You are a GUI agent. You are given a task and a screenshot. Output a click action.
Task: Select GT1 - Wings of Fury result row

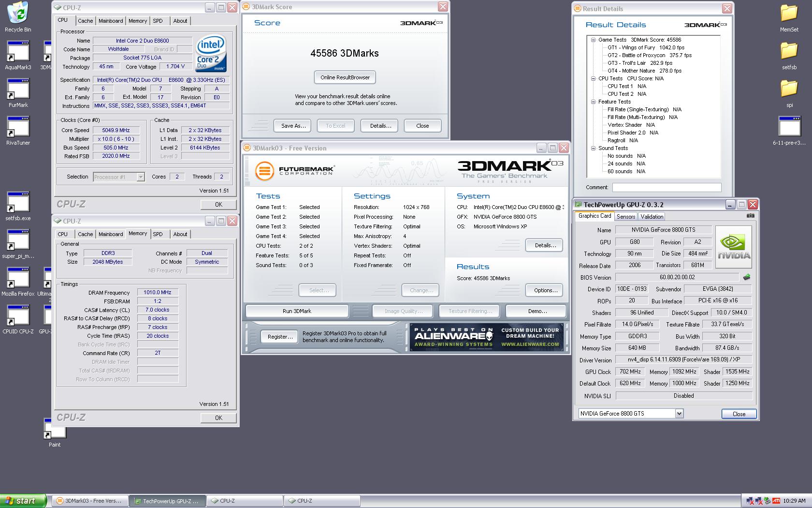tap(646, 47)
